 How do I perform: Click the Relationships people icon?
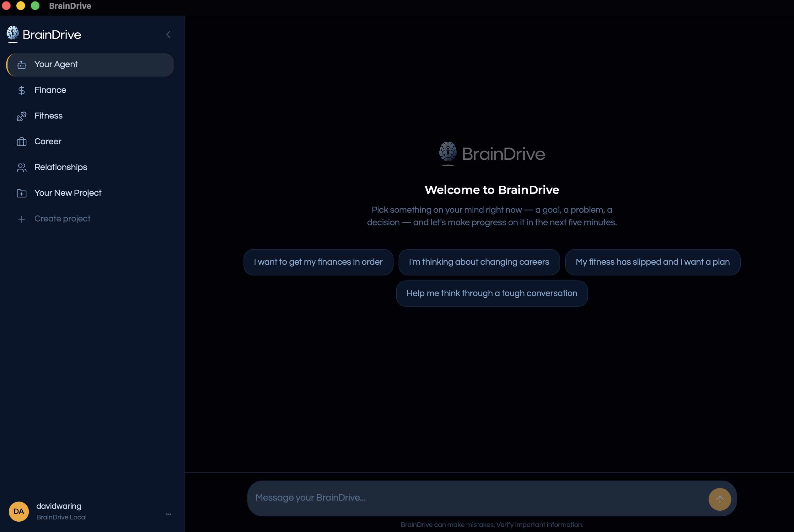22,168
